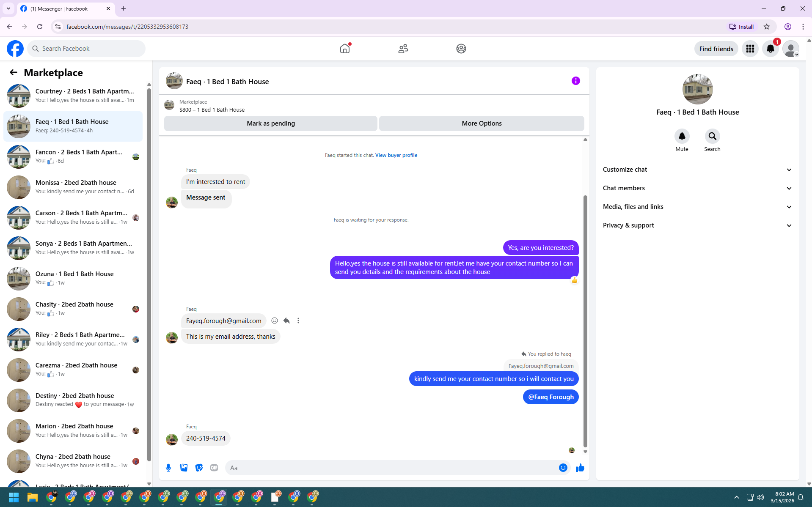Click the browser address bar URL
The height and width of the screenshot is (507, 812).
click(127, 27)
